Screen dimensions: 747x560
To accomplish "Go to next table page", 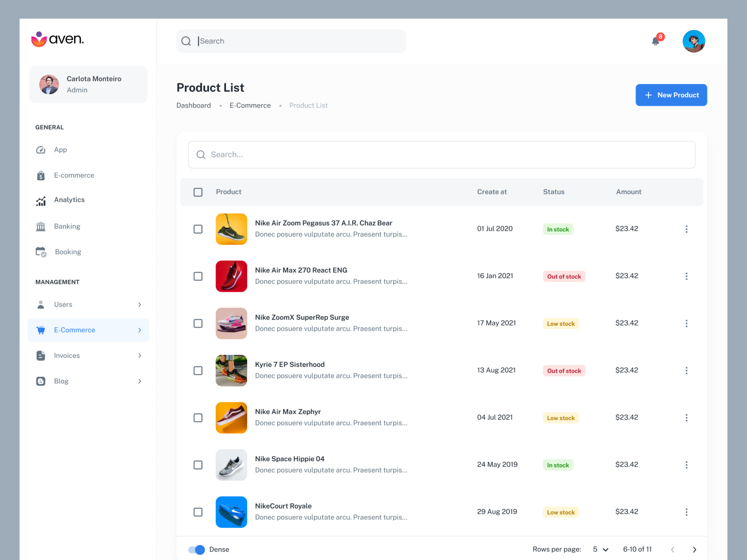I will coord(694,550).
